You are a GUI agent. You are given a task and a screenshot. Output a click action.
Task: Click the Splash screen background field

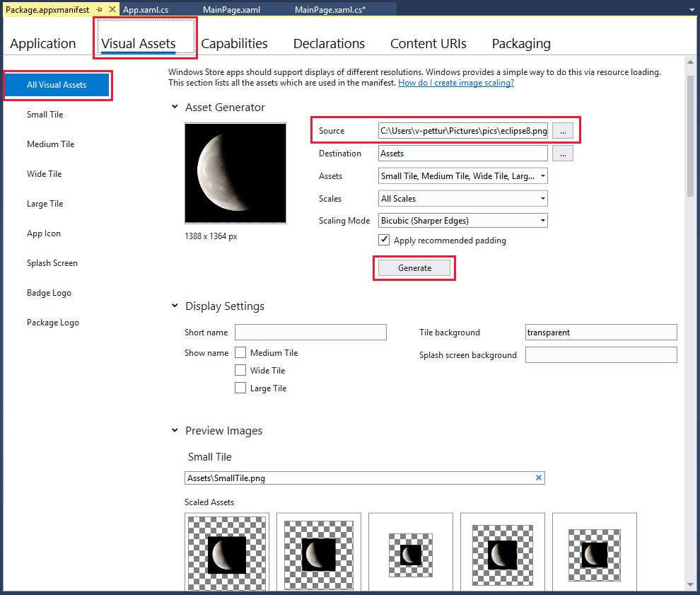(601, 355)
